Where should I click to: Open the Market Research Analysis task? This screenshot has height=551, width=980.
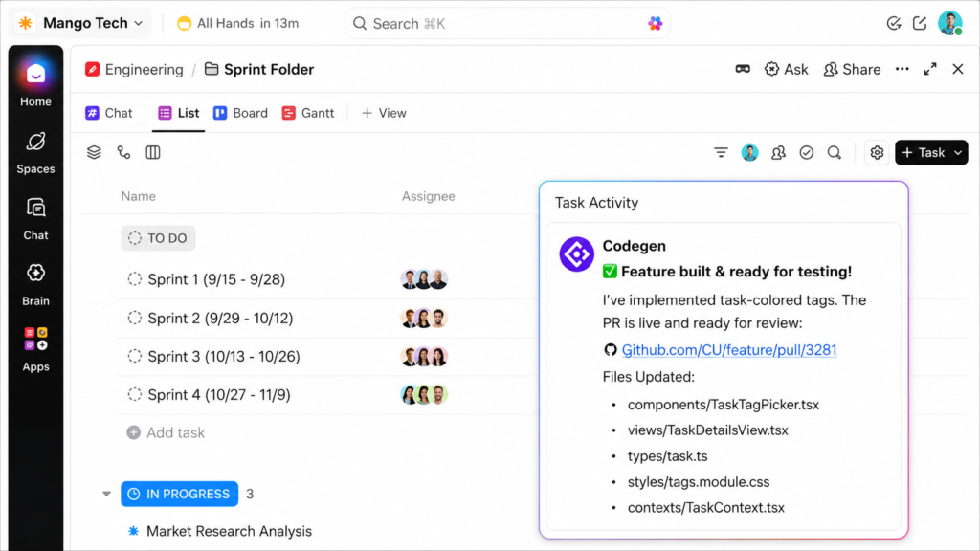coord(229,531)
